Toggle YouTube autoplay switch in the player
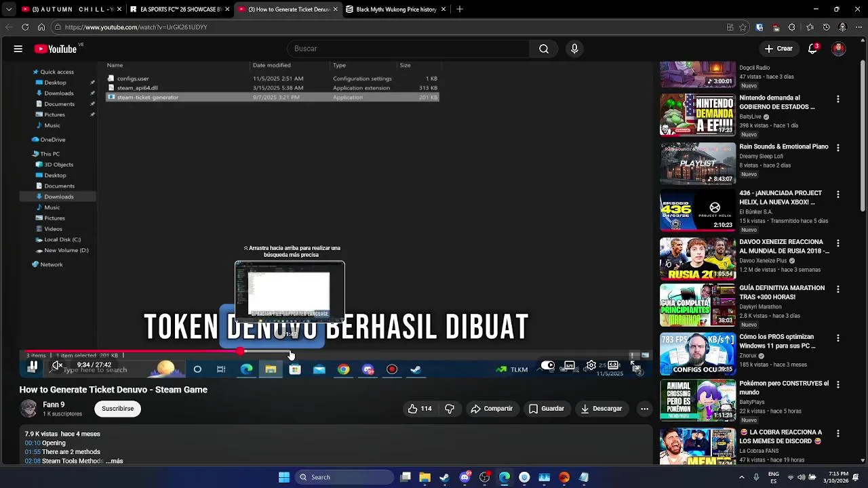The height and width of the screenshot is (488, 868). [x=547, y=365]
